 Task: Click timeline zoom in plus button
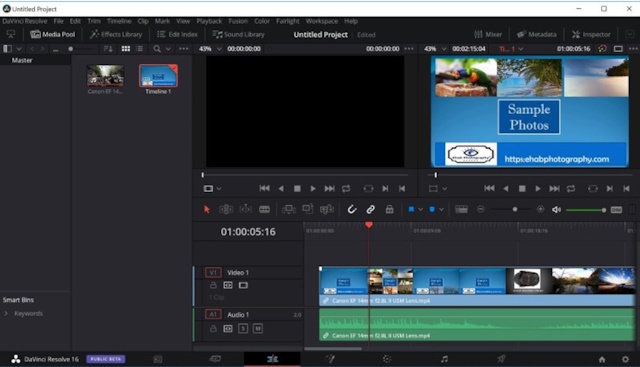tap(540, 209)
